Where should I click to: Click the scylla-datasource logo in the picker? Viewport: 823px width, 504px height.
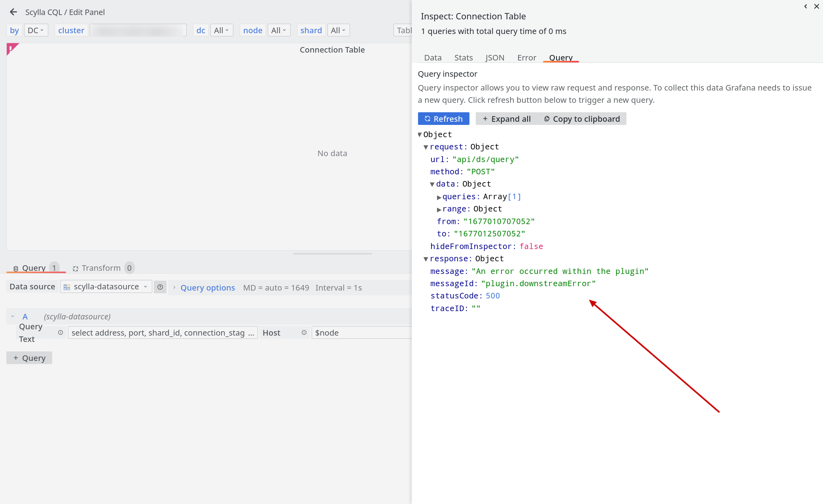(x=67, y=286)
